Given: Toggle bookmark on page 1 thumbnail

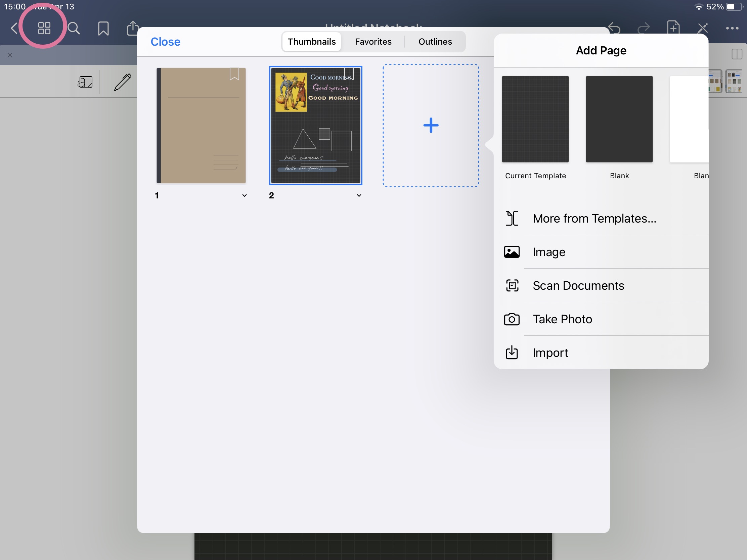Looking at the screenshot, I should (234, 74).
